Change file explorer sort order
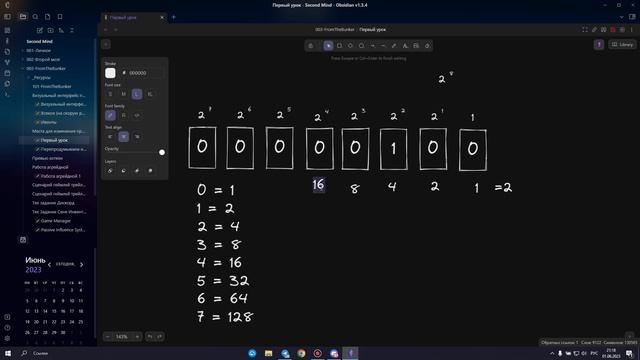 (61, 30)
